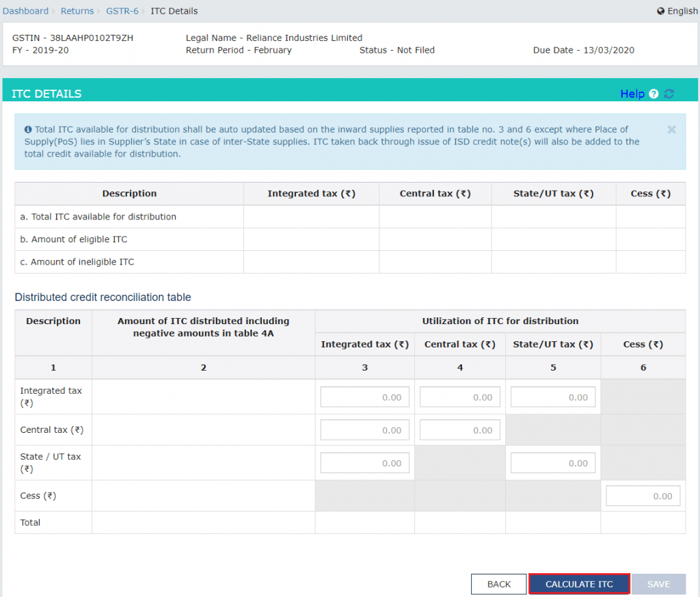Click 'Cess (₹)' header in top table
The width and height of the screenshot is (700, 597).
(x=651, y=194)
